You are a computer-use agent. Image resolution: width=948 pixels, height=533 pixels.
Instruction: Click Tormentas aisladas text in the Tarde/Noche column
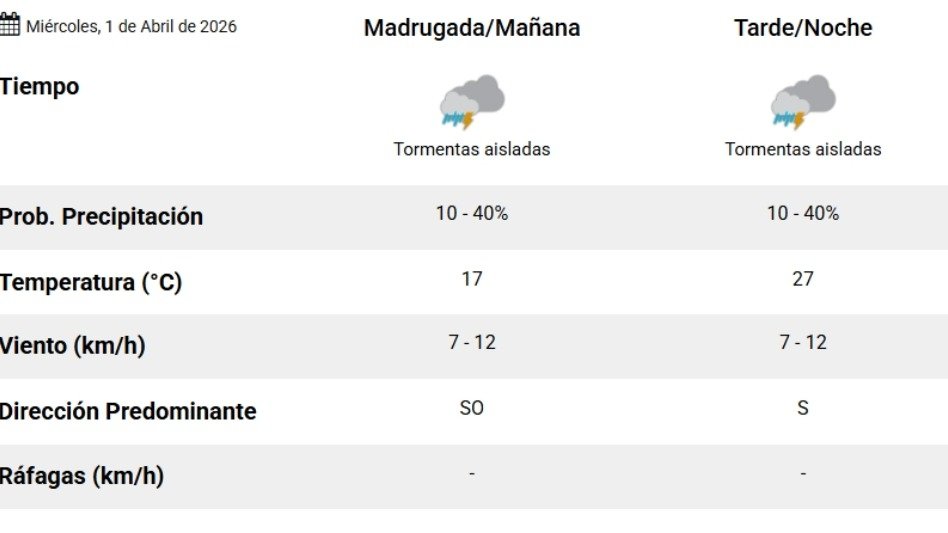pos(803,149)
